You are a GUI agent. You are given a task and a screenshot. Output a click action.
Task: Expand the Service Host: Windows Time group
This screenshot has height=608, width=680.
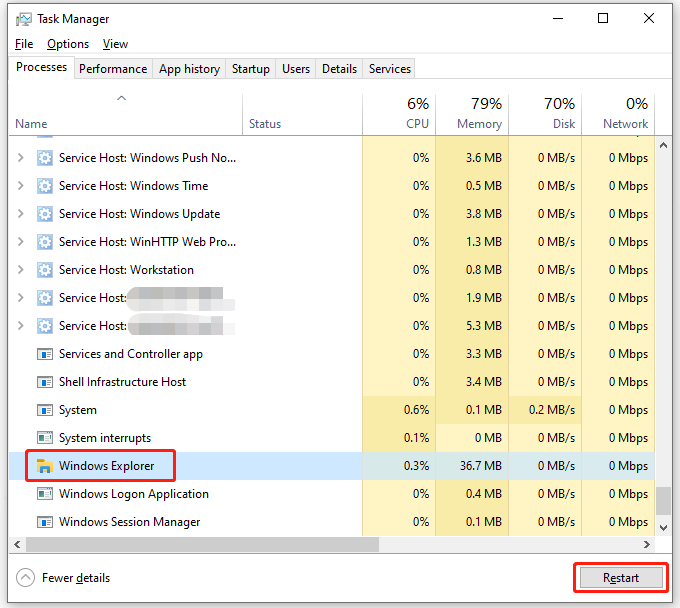21,186
